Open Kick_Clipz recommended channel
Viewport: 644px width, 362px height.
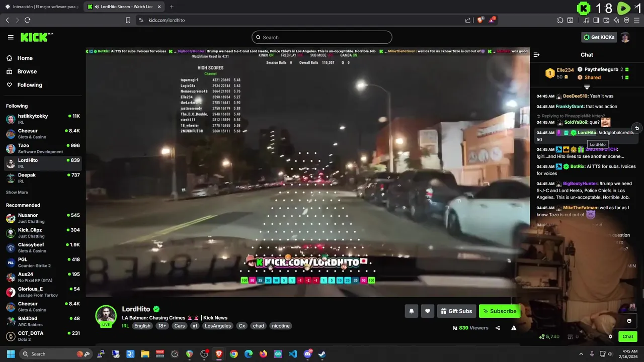pos(43,233)
